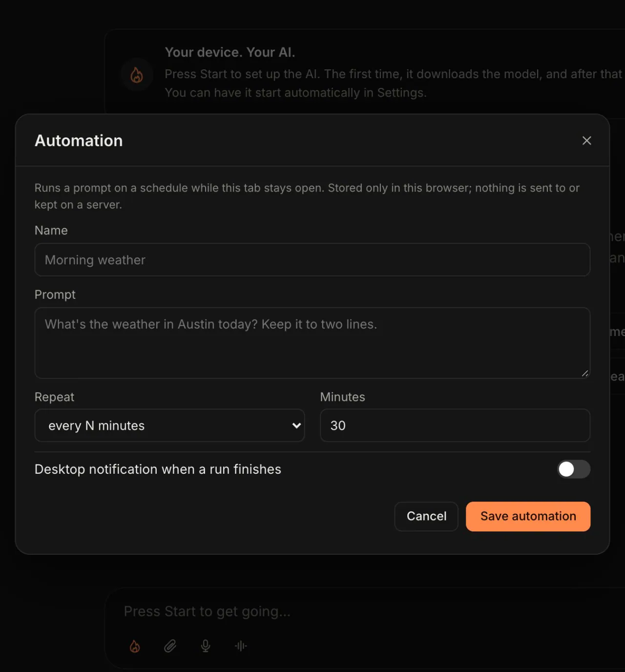Viewport: 625px width, 672px height.
Task: Click the audio waveform voice icon
Action: (x=241, y=646)
